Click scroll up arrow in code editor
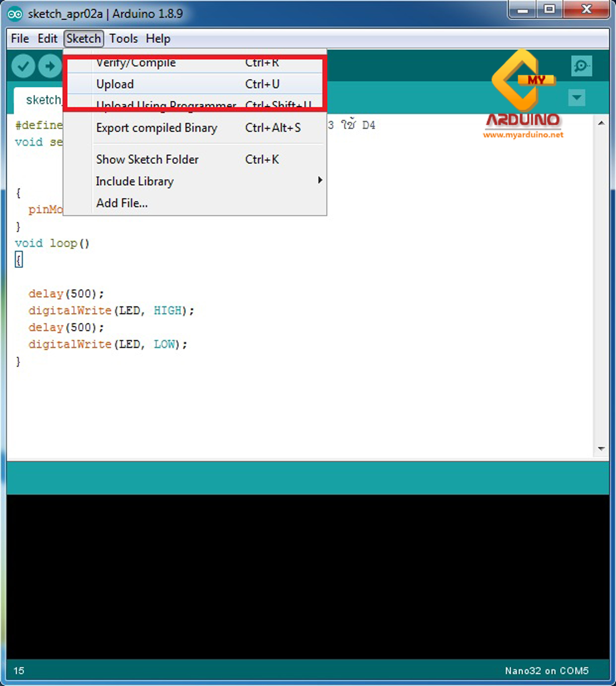This screenshot has height=686, width=616. tap(601, 123)
